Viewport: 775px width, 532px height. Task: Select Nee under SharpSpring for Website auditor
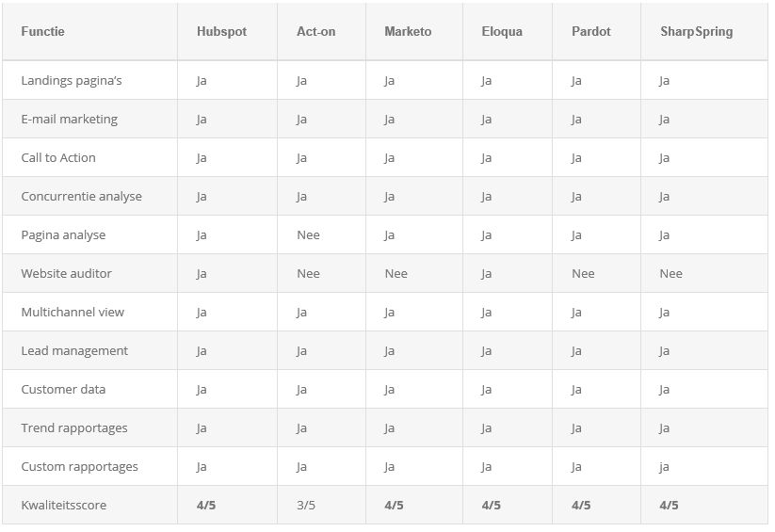click(670, 273)
